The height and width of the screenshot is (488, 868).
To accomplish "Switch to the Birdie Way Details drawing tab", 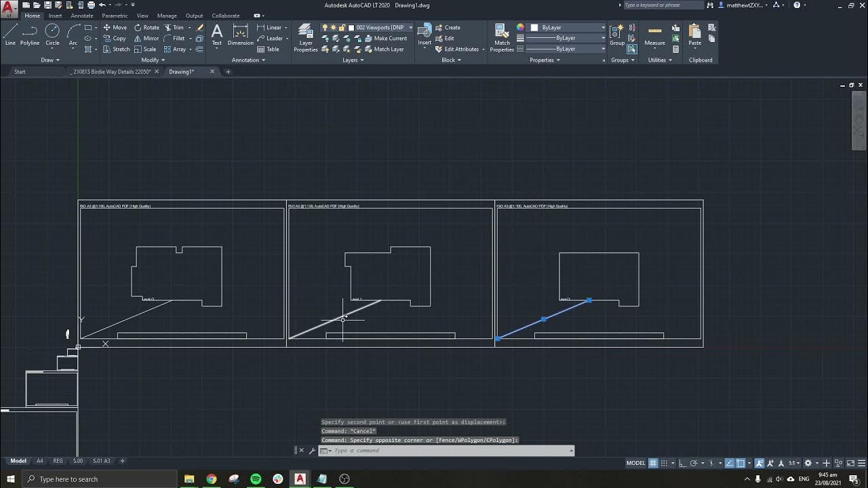I will pyautogui.click(x=110, y=72).
